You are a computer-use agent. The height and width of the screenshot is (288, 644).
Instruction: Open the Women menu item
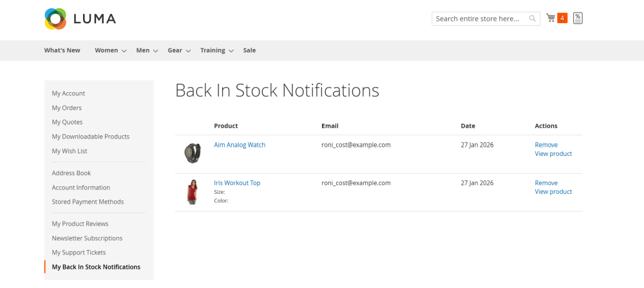106,50
